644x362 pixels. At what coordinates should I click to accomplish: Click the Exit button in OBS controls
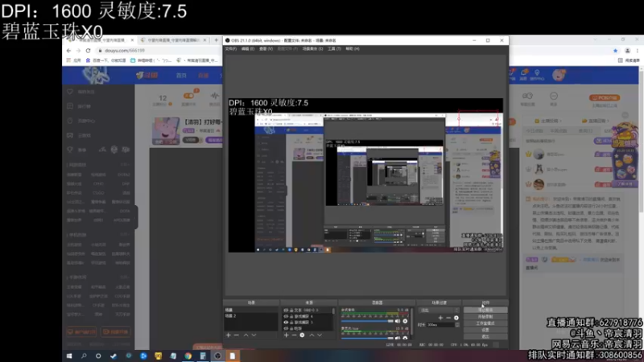pos(485,336)
